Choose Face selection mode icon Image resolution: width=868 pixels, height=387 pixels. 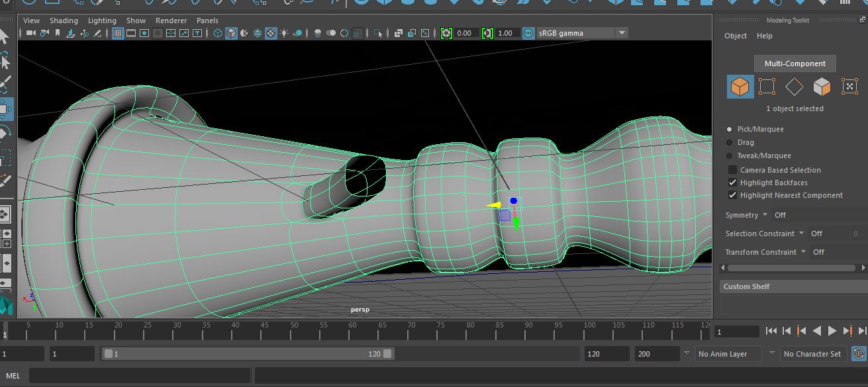click(x=822, y=87)
